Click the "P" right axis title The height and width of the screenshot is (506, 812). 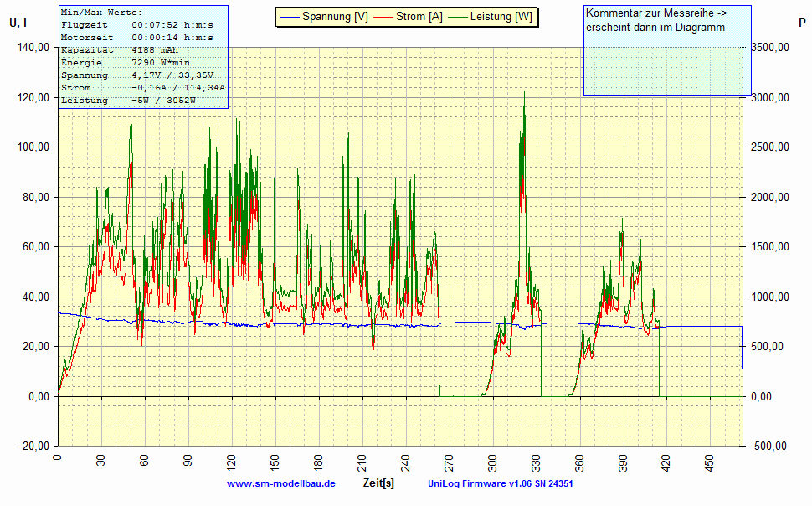coord(802,23)
